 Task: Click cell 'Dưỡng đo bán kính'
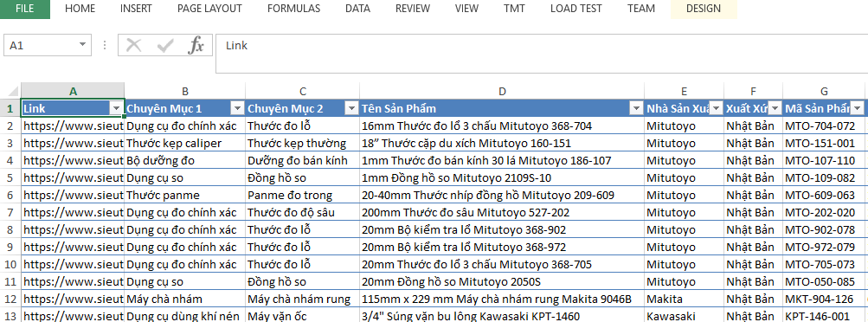302,161
